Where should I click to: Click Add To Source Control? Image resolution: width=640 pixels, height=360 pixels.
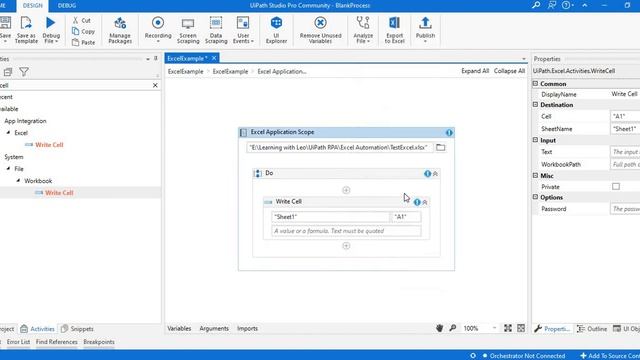[610, 356]
